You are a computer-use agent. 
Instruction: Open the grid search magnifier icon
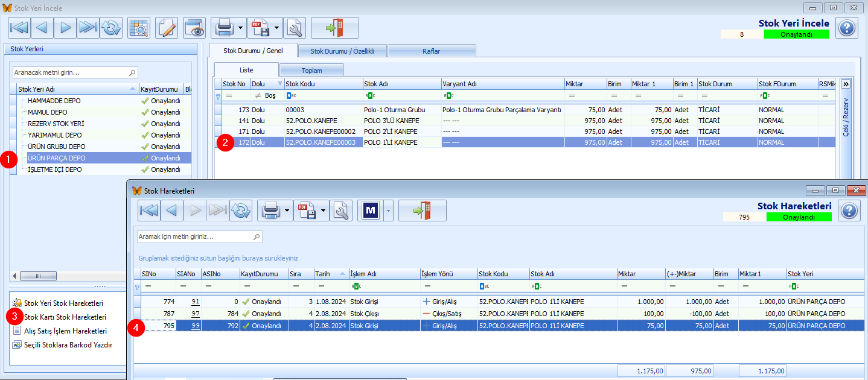[x=139, y=28]
